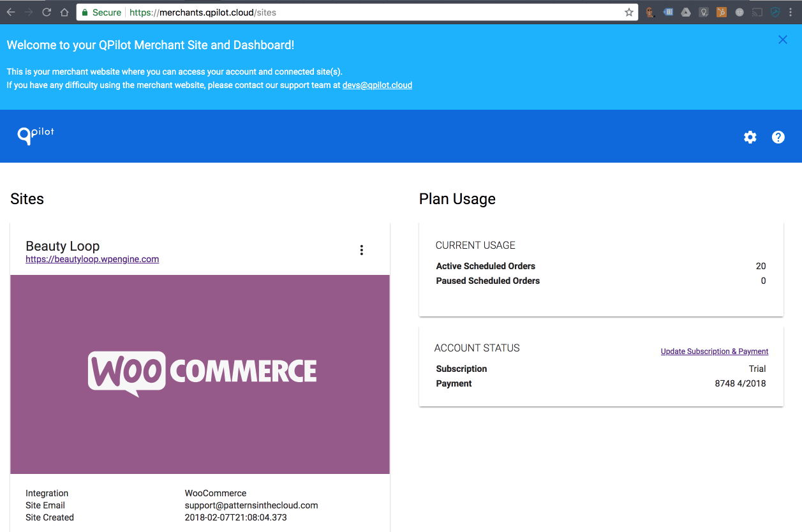Screen dimensions: 802x532
Task: Click the welcome banner heading text
Action: (x=151, y=45)
